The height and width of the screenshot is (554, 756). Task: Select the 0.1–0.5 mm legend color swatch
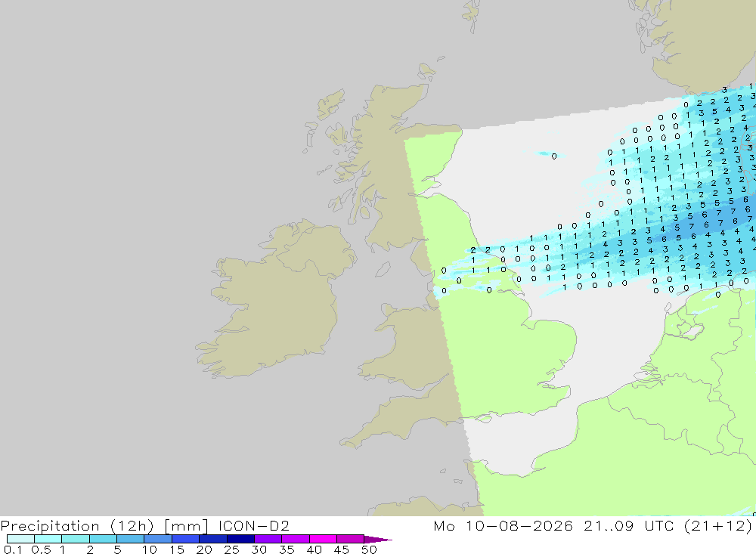(20, 539)
